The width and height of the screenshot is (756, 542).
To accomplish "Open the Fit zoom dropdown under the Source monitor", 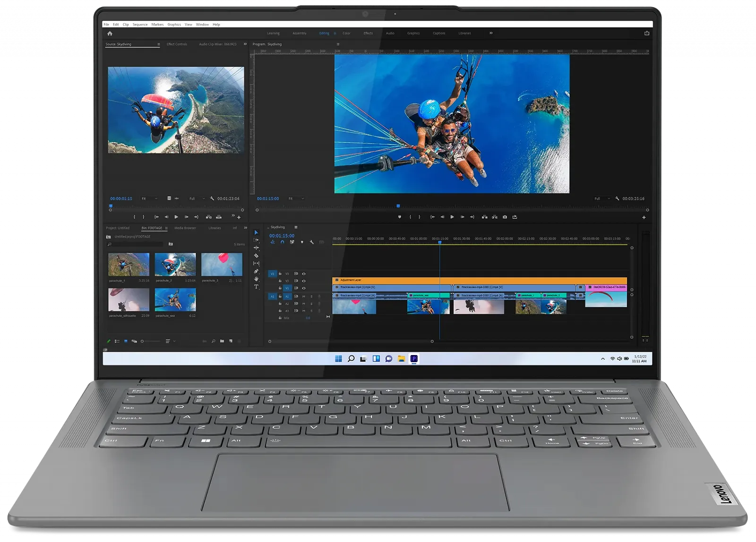I will (x=151, y=198).
